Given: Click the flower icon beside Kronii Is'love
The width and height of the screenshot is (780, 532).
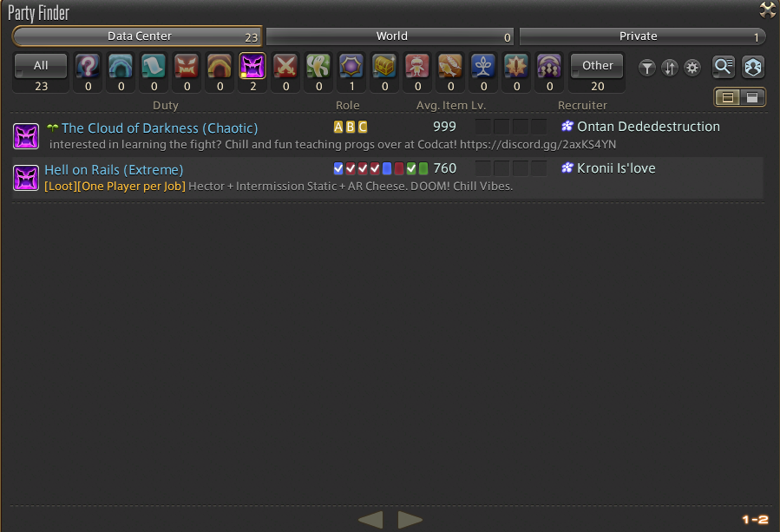Looking at the screenshot, I should [567, 168].
